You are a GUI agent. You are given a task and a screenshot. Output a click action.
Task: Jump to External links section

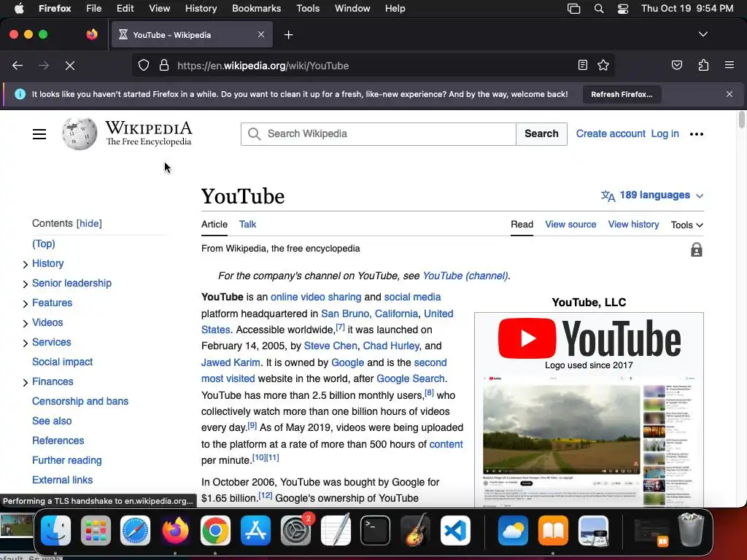pyautogui.click(x=63, y=480)
